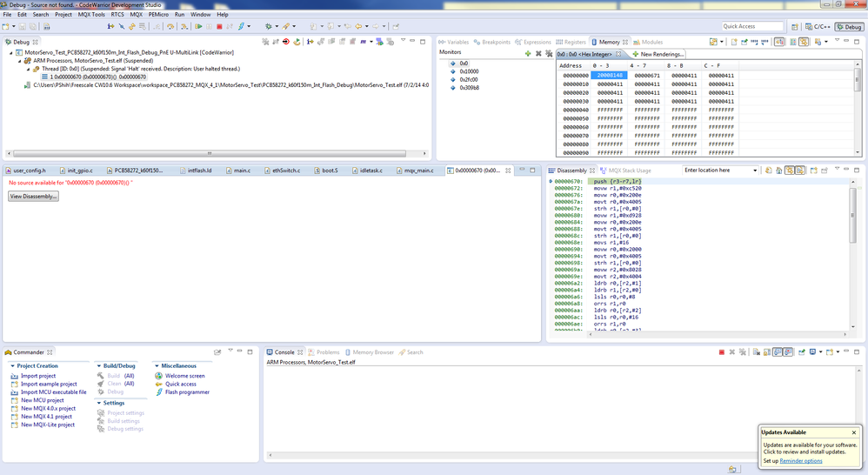Switch to the Debug perspective
The width and height of the screenshot is (868, 475).
pyautogui.click(x=848, y=27)
